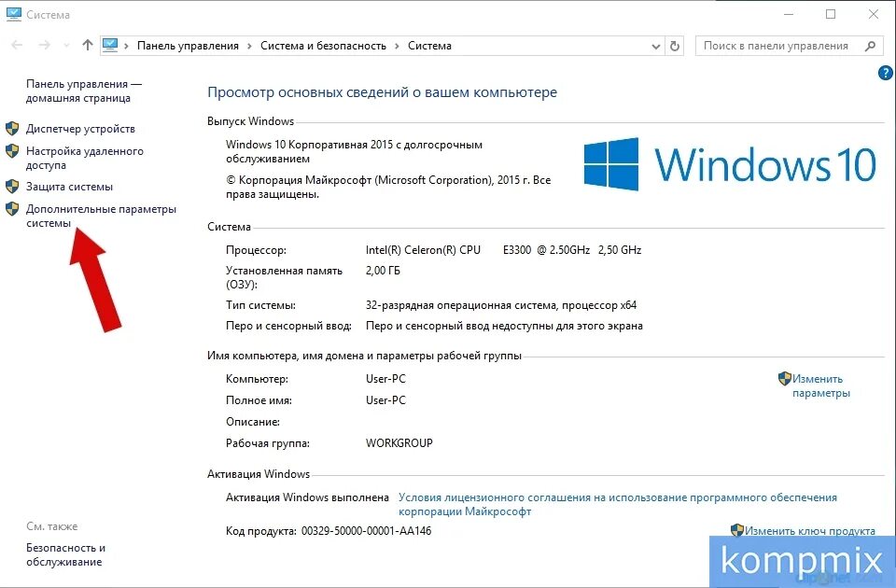Image resolution: width=896 pixels, height=588 pixels.
Task: Click the Windows 10 logo image
Action: (x=730, y=164)
